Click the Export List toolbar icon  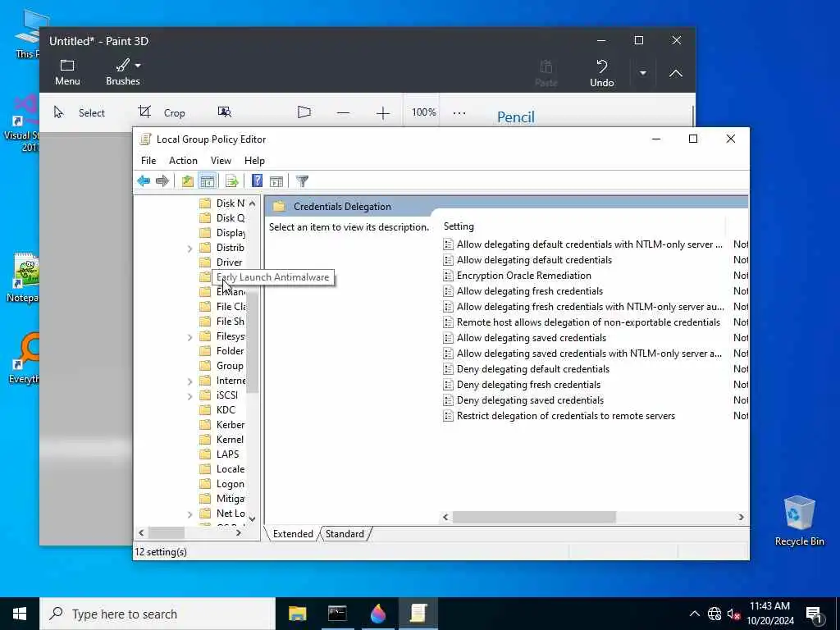231,181
